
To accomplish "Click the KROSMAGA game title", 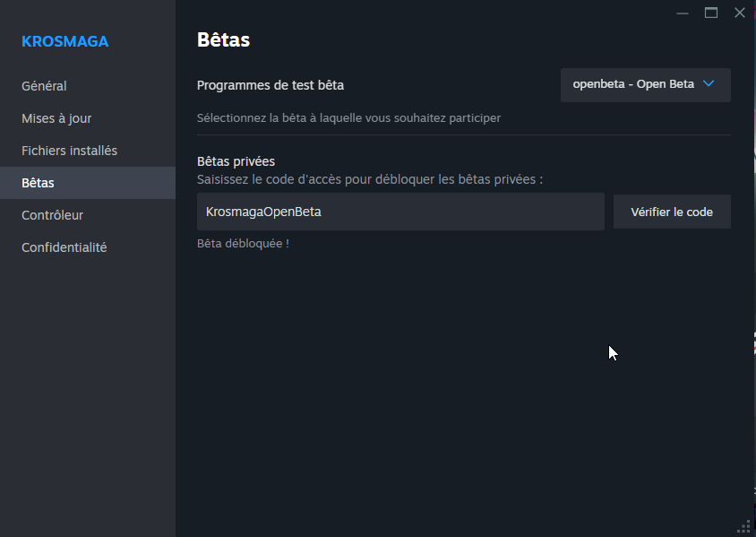I will click(65, 41).
